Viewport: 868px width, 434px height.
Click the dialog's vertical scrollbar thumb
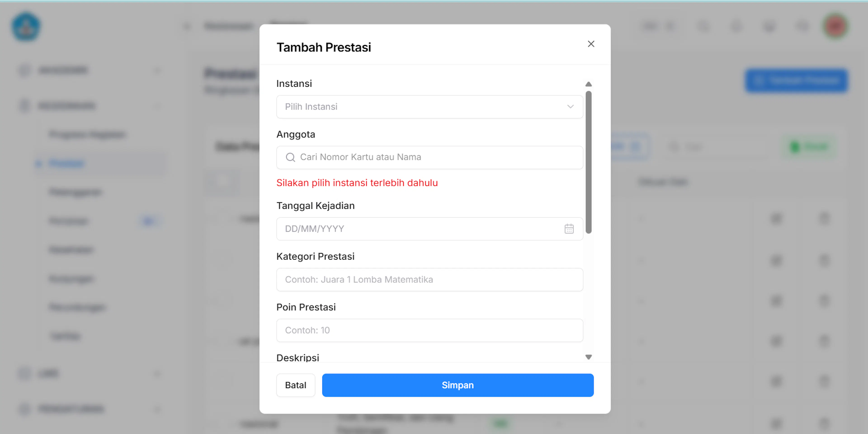pyautogui.click(x=588, y=162)
